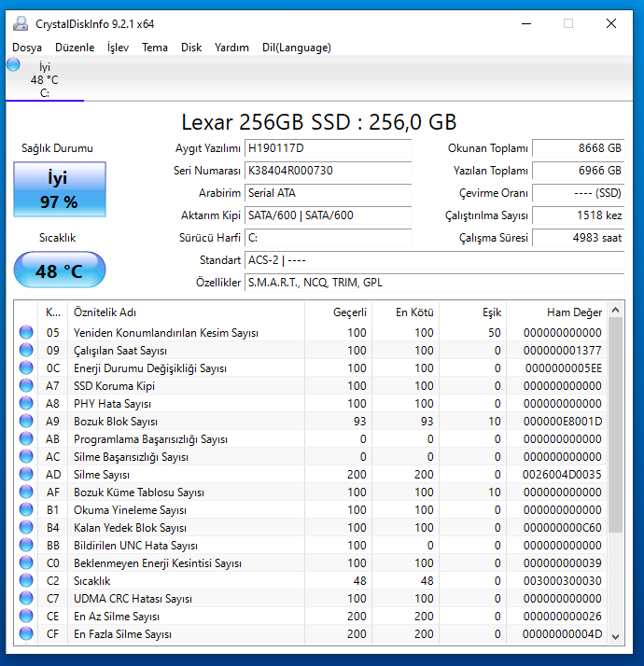Screen dimensions: 644x666
Task: Click the scroll up arrow in attribute list
Action: pyautogui.click(x=616, y=311)
